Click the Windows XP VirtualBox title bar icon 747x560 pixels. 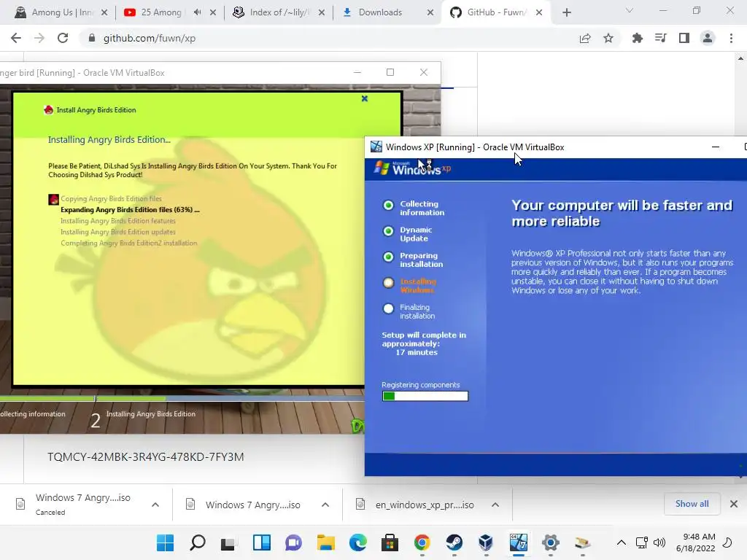[x=376, y=147]
